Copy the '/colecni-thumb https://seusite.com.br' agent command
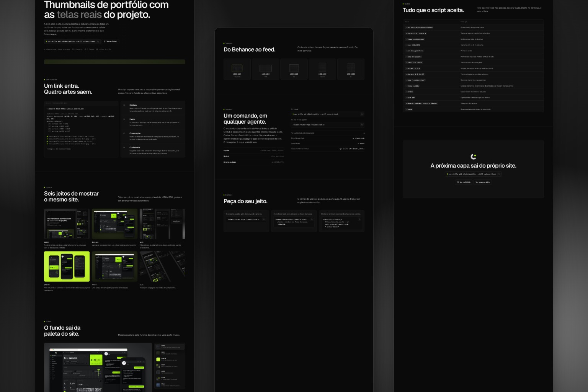 pos(361,124)
